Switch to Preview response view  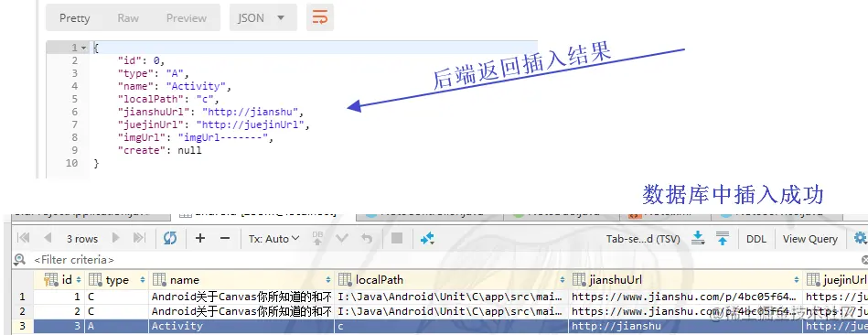coord(187,18)
